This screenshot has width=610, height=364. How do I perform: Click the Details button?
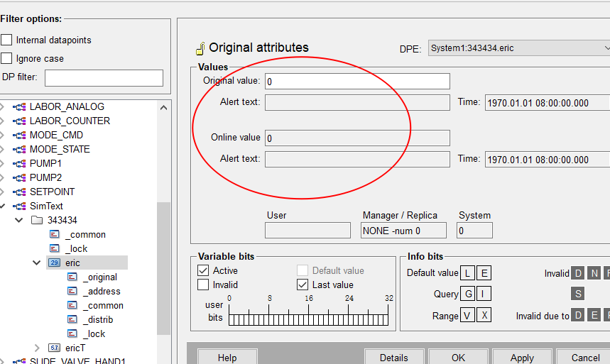pyautogui.click(x=393, y=358)
